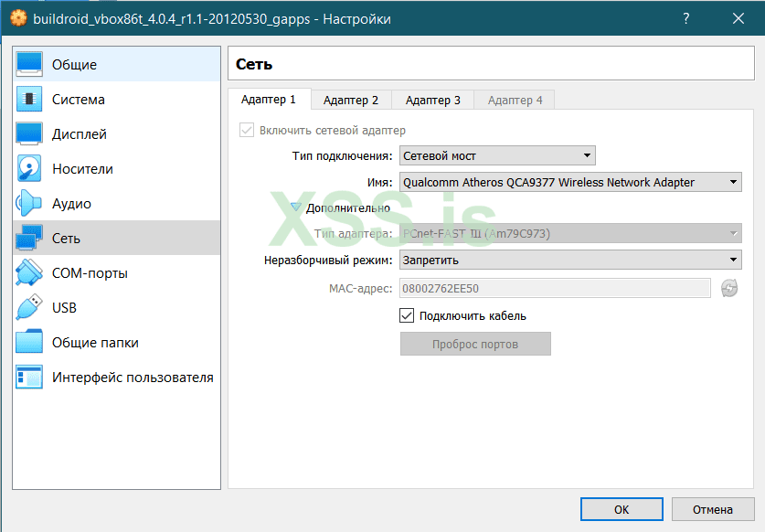
Task: Select the Система chip icon
Action: click(29, 100)
